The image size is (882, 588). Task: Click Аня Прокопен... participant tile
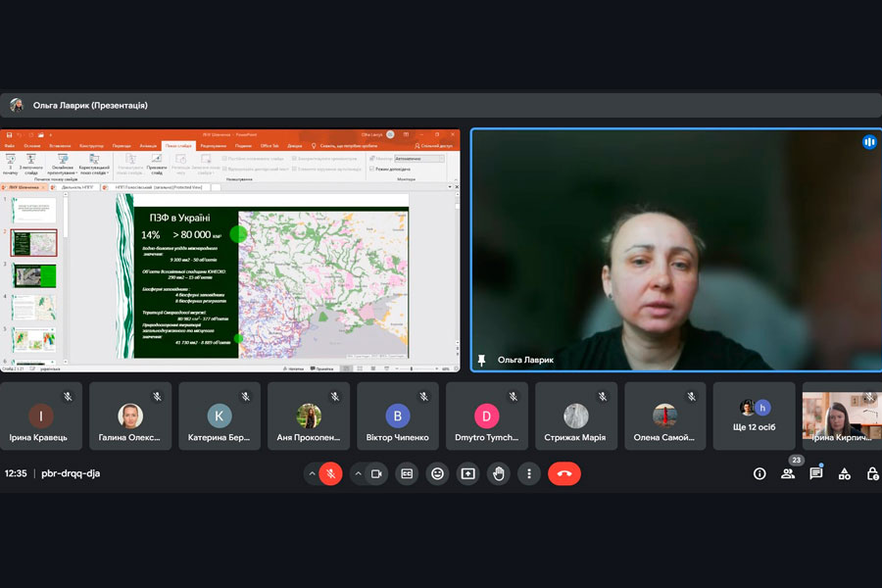pos(309,416)
